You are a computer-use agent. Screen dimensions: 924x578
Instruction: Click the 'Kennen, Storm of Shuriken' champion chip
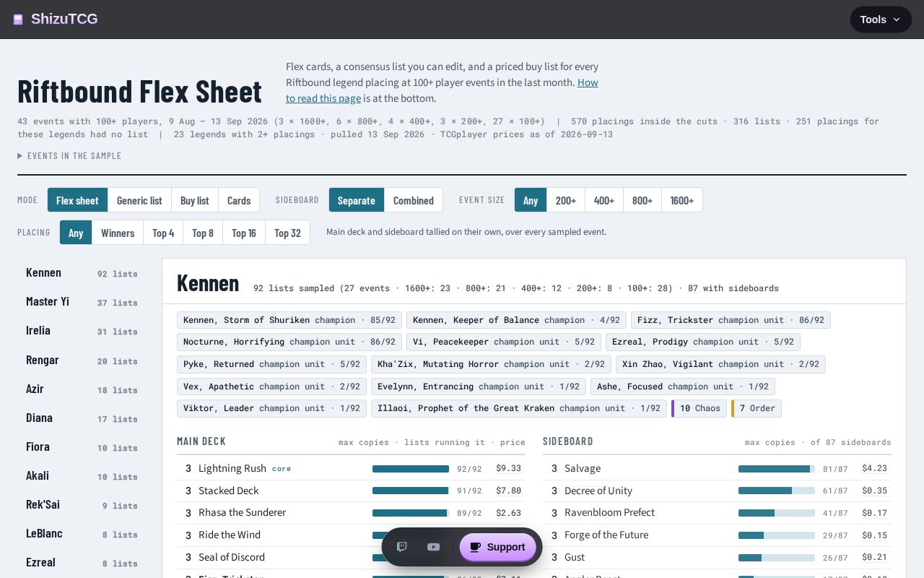click(289, 320)
